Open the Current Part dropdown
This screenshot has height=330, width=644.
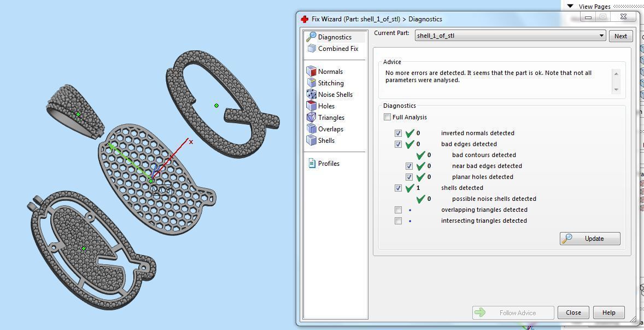coord(511,36)
